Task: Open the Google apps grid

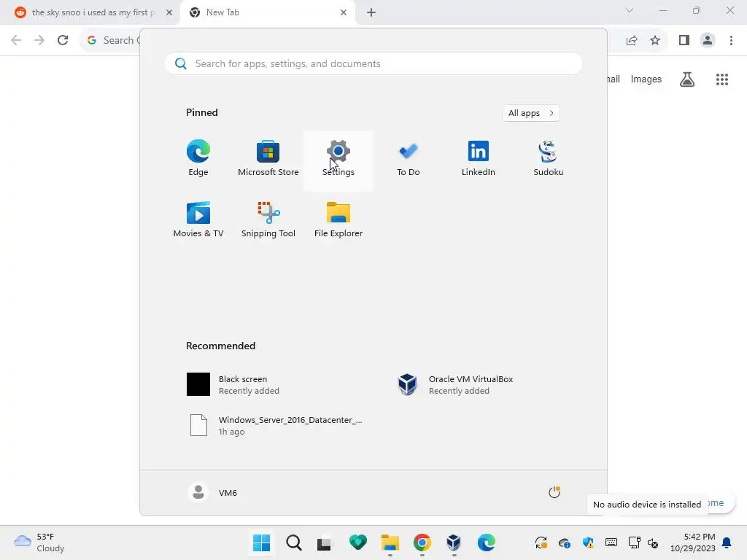Action: click(x=722, y=79)
